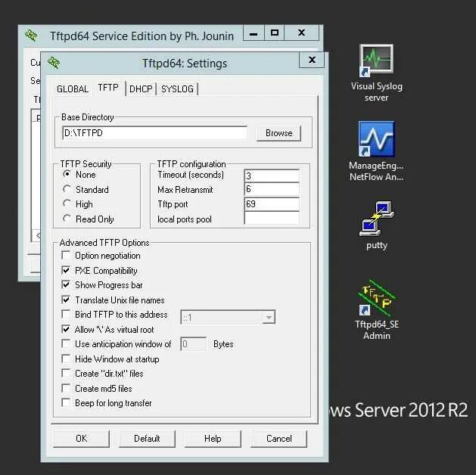Check Hide Window at startup
The image size is (476, 475).
(66, 359)
